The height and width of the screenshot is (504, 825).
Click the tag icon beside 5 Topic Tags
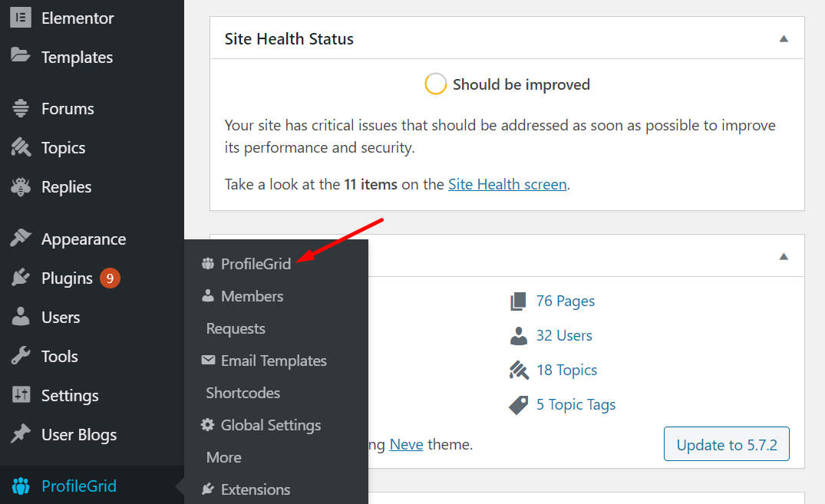click(x=518, y=404)
